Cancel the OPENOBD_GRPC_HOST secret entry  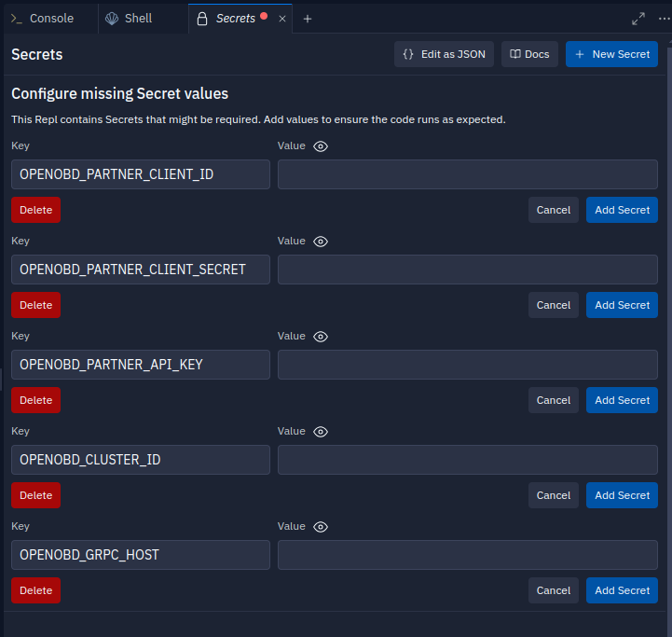tap(553, 590)
